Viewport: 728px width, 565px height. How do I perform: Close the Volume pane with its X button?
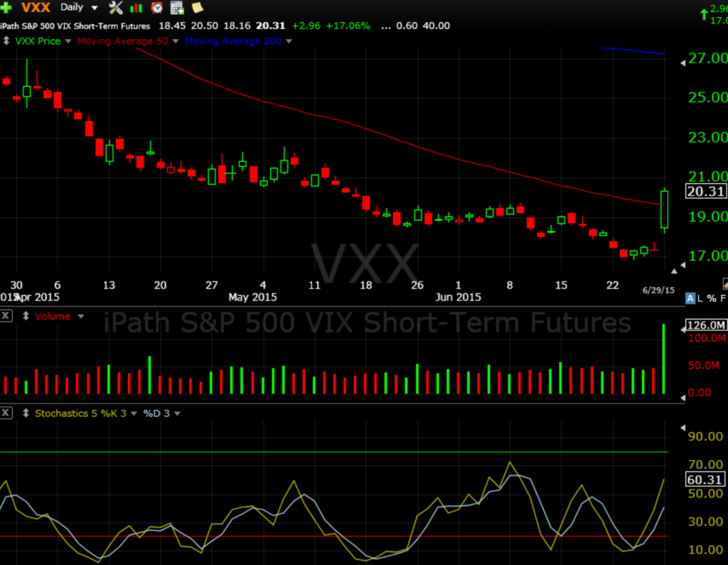[6, 316]
